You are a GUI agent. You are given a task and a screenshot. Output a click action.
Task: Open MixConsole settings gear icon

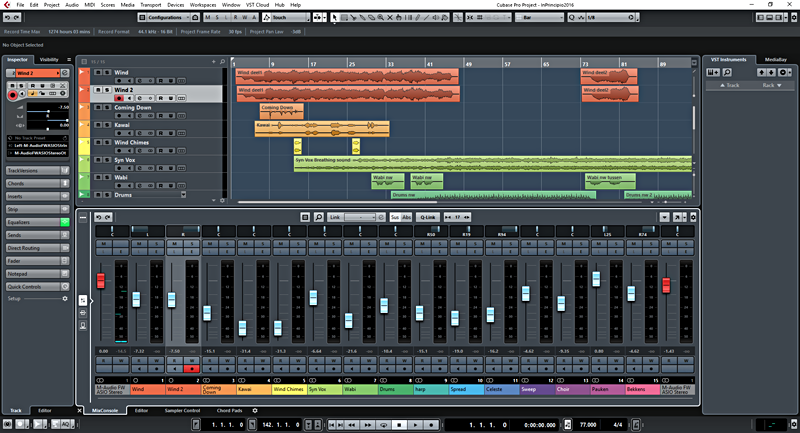tap(693, 217)
